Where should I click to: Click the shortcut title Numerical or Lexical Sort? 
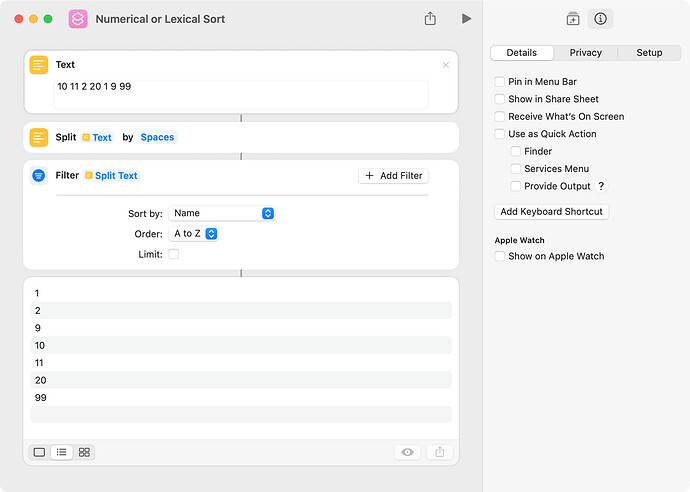point(160,19)
